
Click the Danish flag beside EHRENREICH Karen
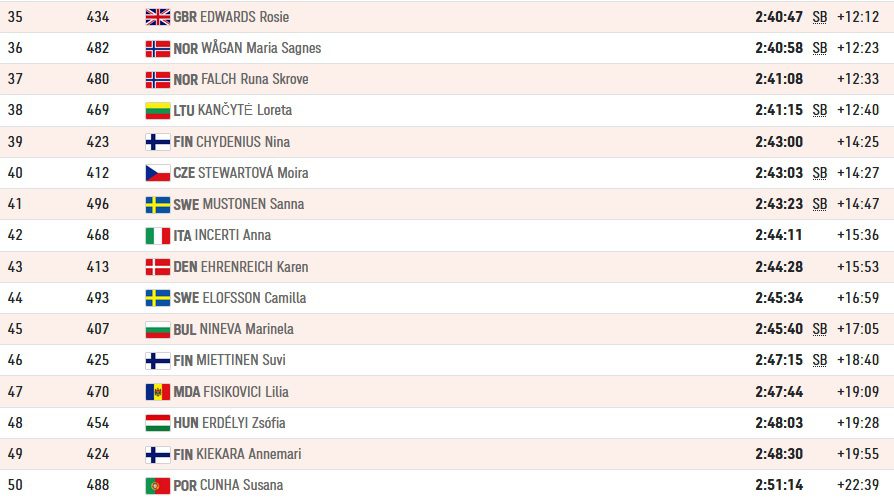158,267
